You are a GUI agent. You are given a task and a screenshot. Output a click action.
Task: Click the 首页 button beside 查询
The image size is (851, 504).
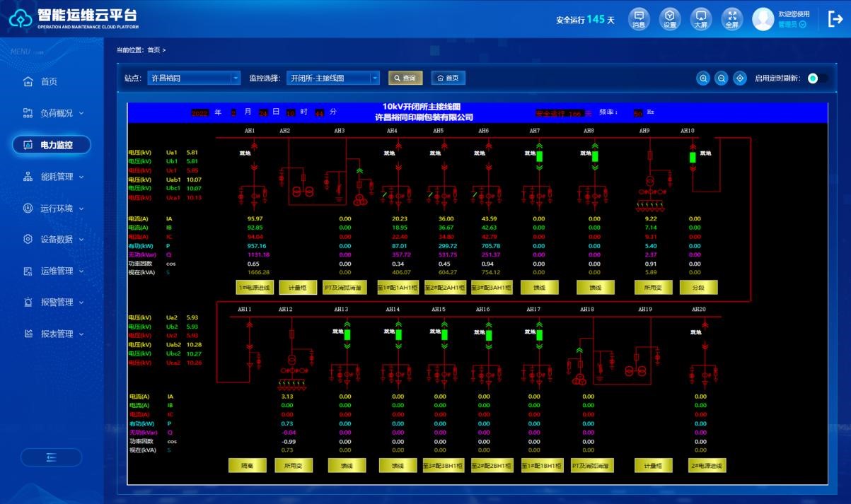coord(447,78)
